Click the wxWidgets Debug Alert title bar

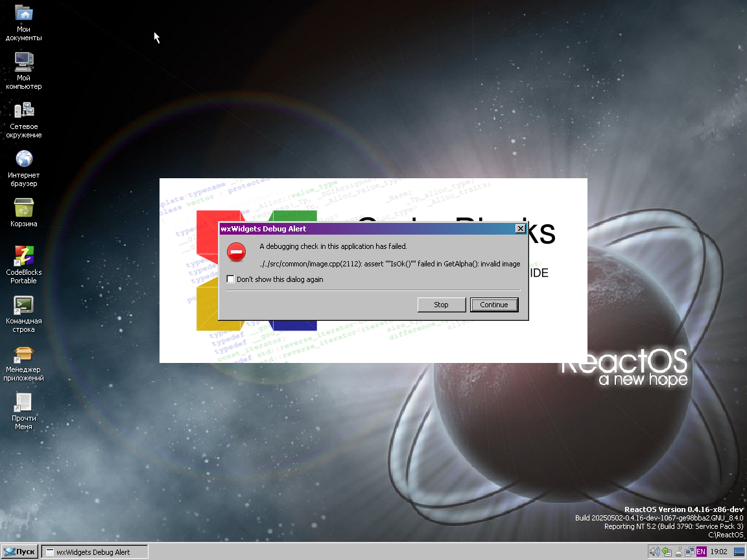point(367,229)
